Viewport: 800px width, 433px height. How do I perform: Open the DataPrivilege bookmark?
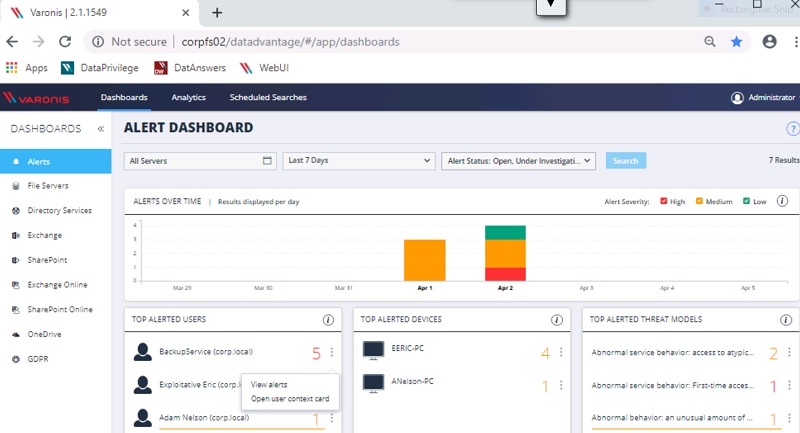(x=99, y=68)
